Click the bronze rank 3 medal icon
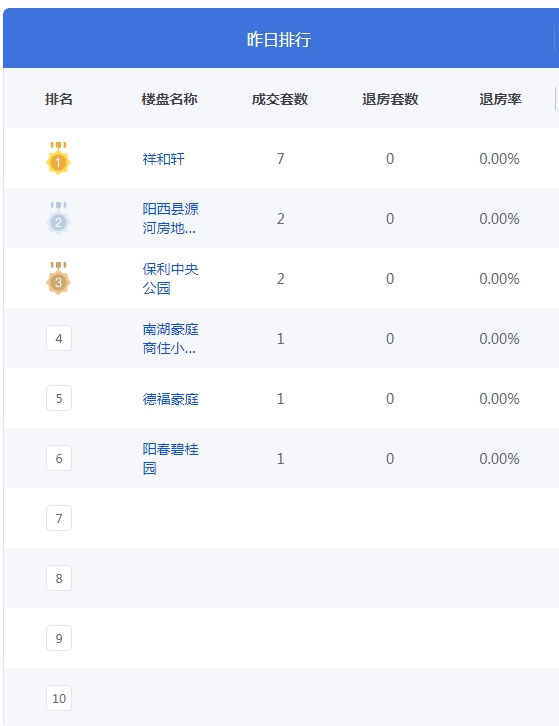The width and height of the screenshot is (559, 726). (58, 278)
